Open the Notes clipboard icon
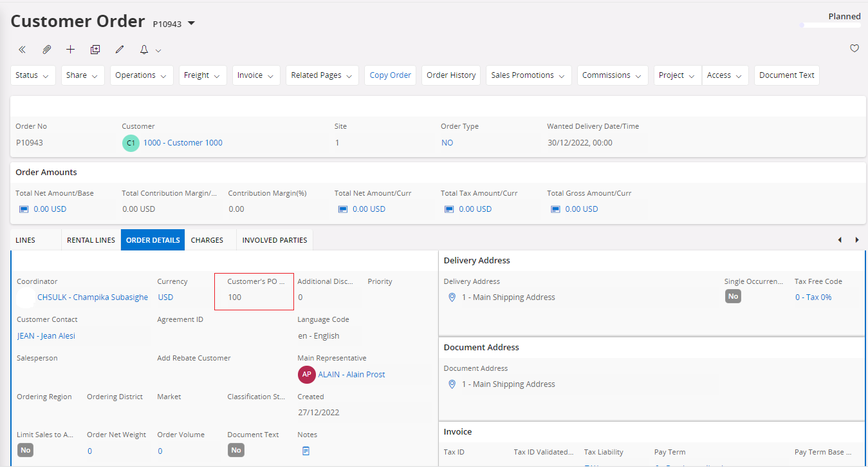Viewport: 868px width, 470px height. (306, 451)
